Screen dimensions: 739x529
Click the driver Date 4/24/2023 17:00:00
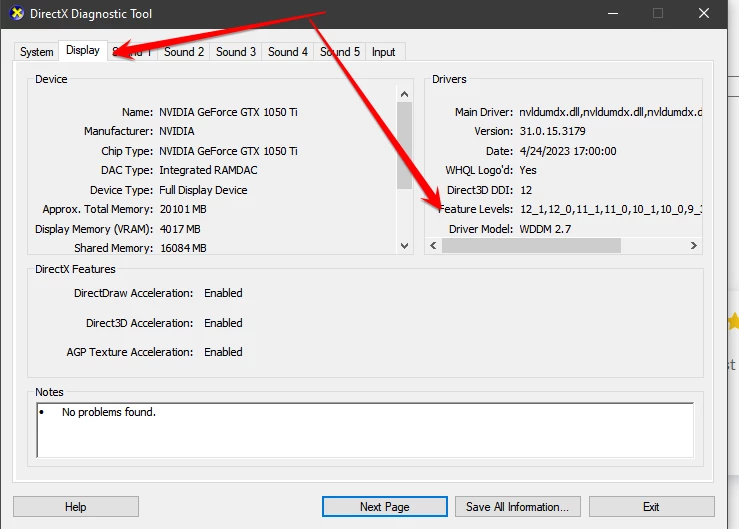coord(568,151)
